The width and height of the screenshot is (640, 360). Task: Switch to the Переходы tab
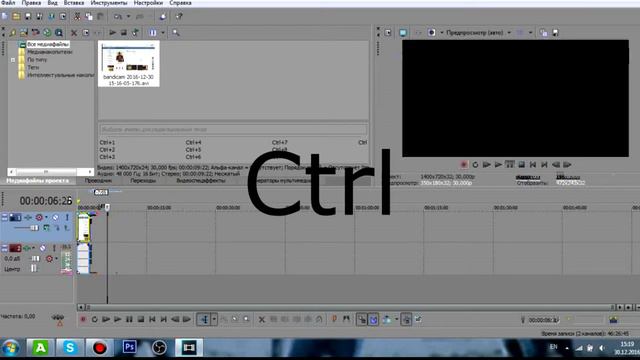pyautogui.click(x=143, y=180)
